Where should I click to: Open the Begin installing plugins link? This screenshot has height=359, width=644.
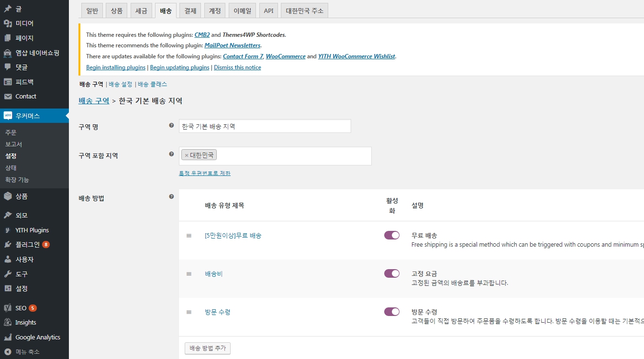[115, 67]
